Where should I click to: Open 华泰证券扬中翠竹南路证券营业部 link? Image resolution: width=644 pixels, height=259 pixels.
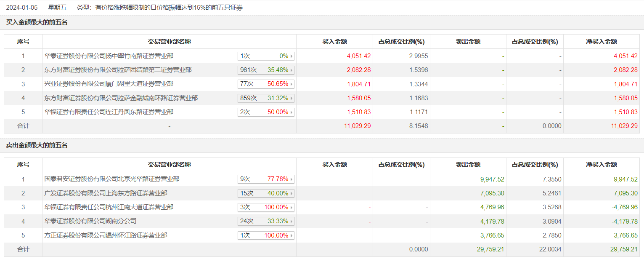click(109, 56)
